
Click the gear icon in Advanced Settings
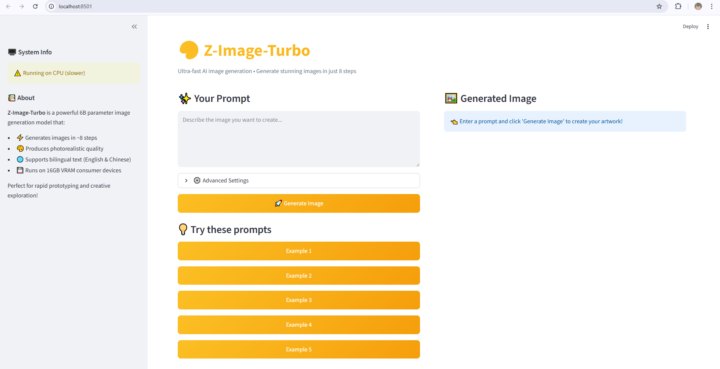point(197,180)
